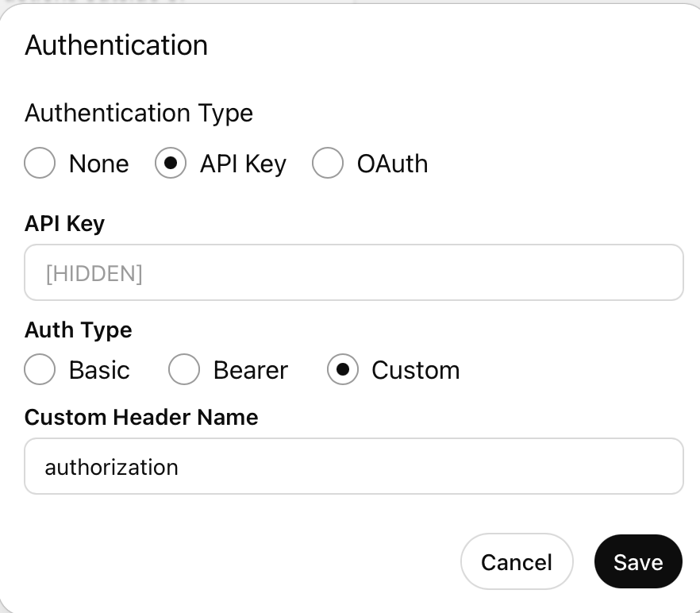Click the Authentication dialog title
The width and height of the screenshot is (700, 613).
(x=116, y=45)
